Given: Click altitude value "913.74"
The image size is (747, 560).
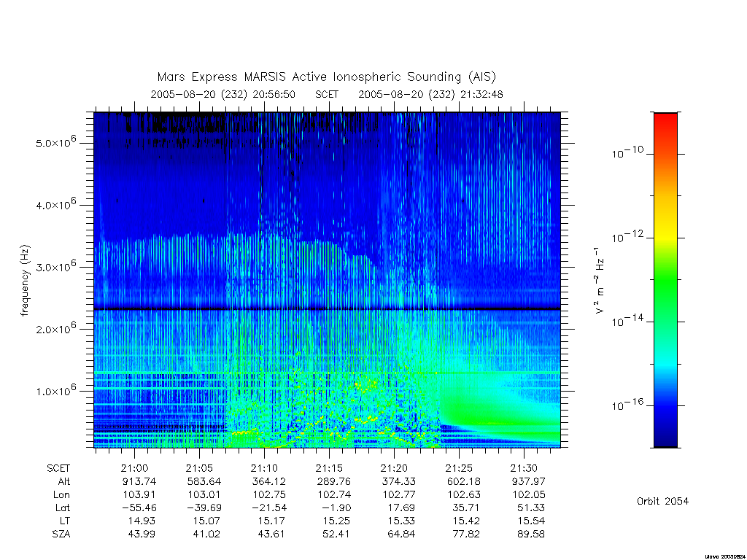Looking at the screenshot, I should click(x=139, y=481).
